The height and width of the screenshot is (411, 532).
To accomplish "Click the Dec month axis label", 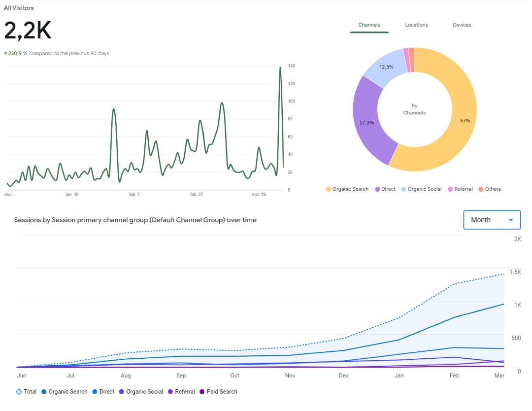I will 344,376.
